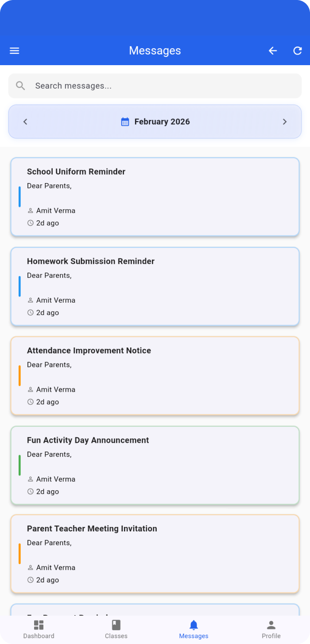This screenshot has height=644, width=310.
Task: Go to the previous month
Action: point(25,122)
